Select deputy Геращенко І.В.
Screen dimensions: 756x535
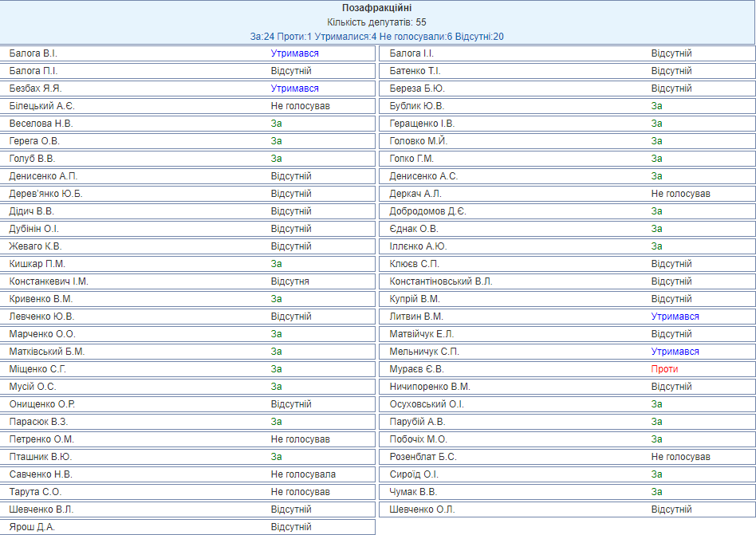click(x=422, y=124)
